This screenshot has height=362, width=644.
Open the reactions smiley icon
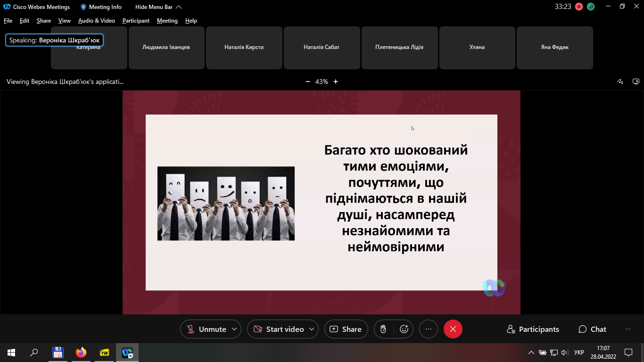click(404, 329)
